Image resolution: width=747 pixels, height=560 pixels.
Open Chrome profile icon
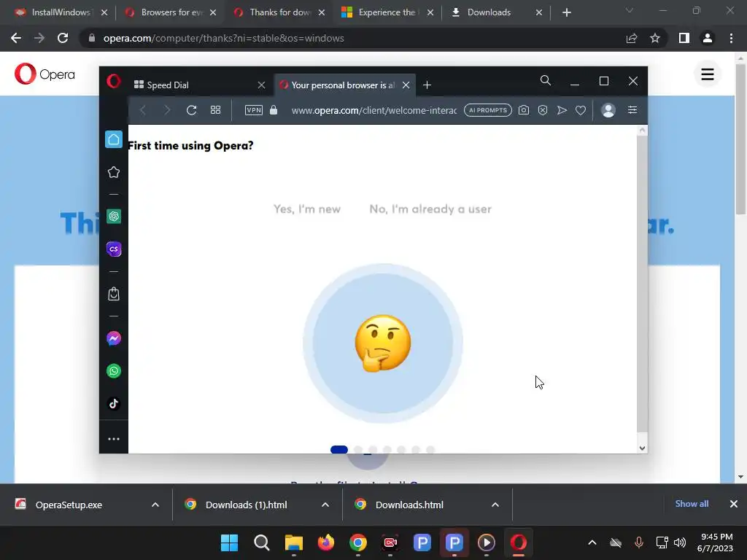[708, 38]
